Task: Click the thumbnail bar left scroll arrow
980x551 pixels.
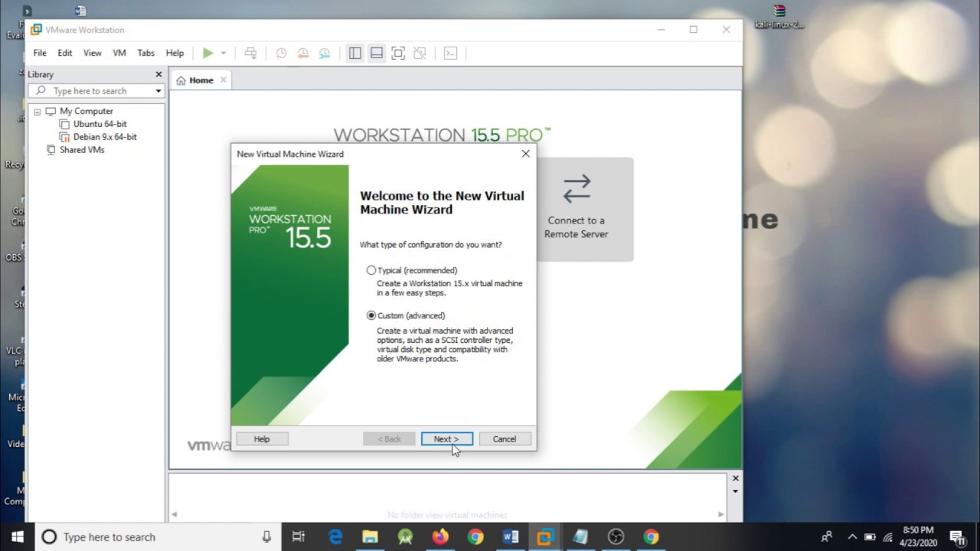Action: click(x=174, y=515)
